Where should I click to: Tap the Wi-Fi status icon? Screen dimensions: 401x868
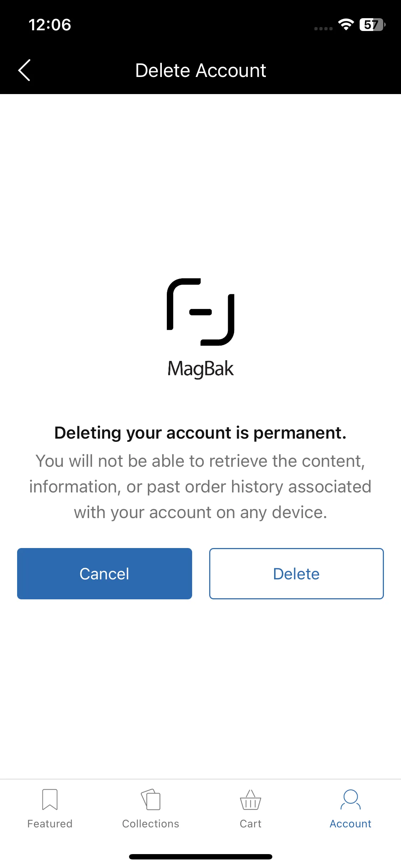click(346, 25)
